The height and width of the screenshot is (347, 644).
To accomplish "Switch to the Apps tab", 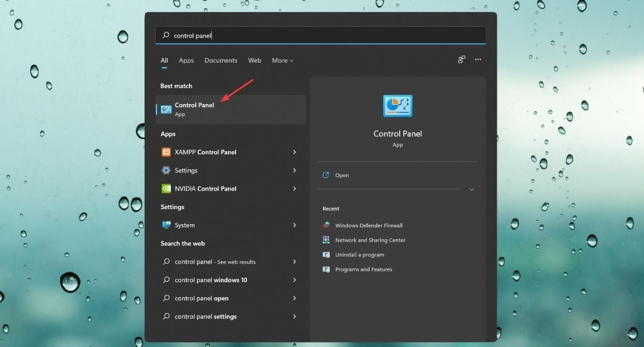I will [186, 61].
